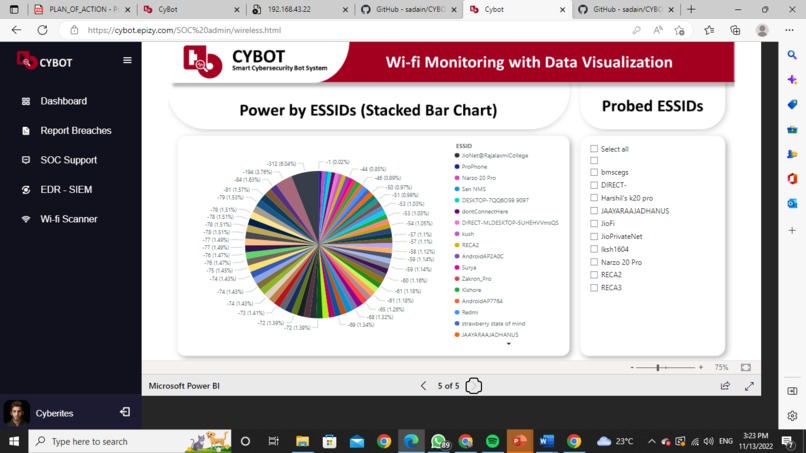The width and height of the screenshot is (806, 453).
Task: Open a new browser tab
Action: click(x=691, y=9)
